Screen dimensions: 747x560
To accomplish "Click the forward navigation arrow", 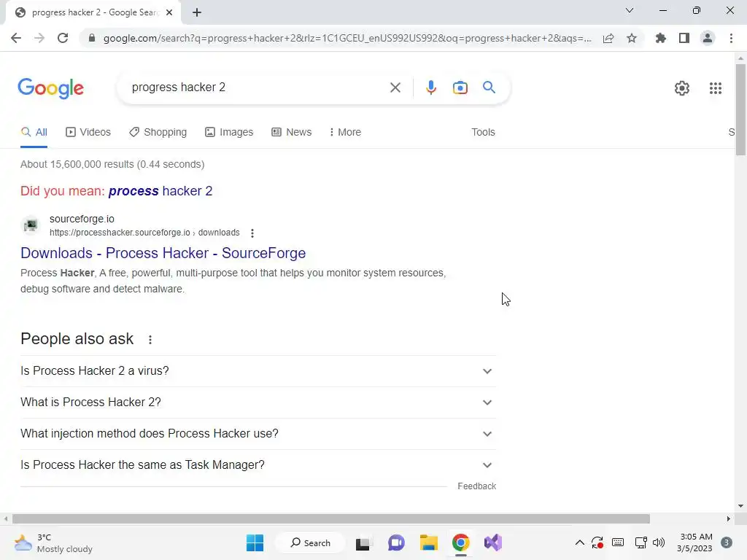I will point(39,38).
